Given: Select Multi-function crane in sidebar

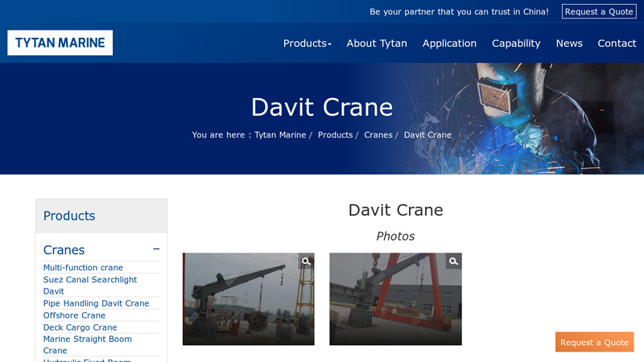Looking at the screenshot, I should click(83, 268).
